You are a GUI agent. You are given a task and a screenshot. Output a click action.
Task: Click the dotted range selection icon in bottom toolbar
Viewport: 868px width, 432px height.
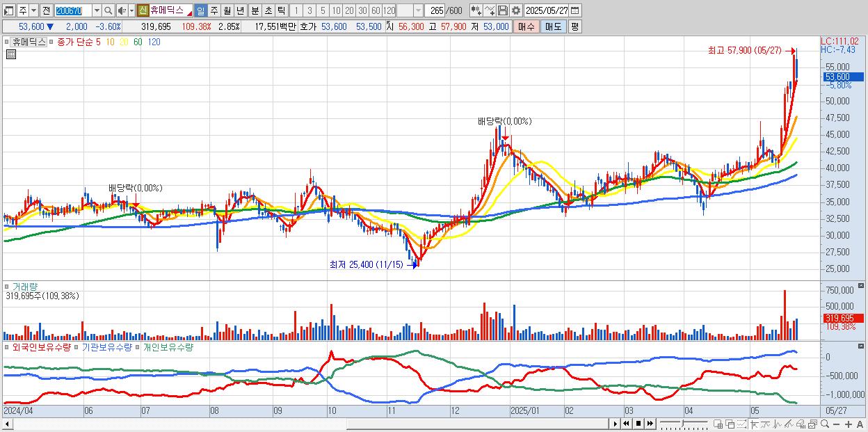[741, 424]
